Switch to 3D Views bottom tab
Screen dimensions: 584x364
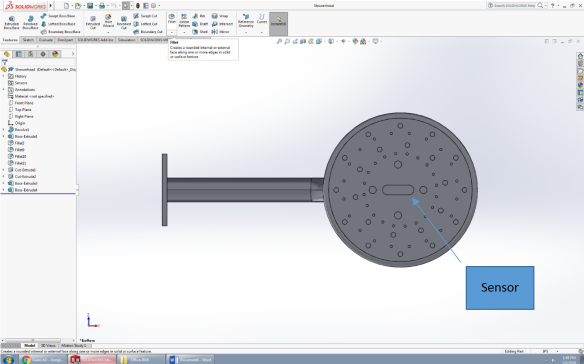tap(48, 345)
